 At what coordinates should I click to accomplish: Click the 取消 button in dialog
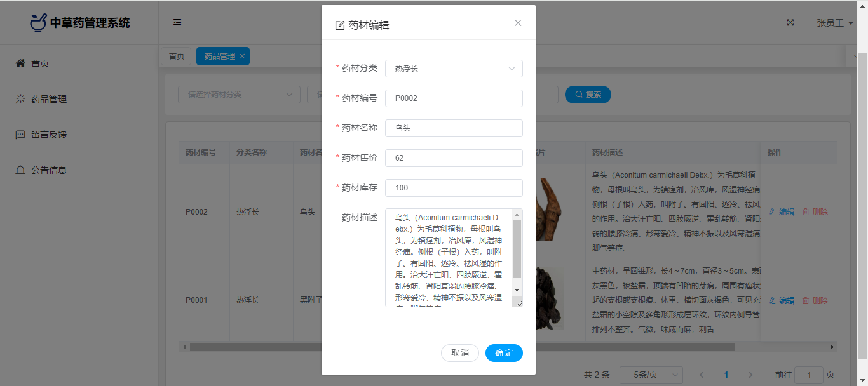[460, 353]
